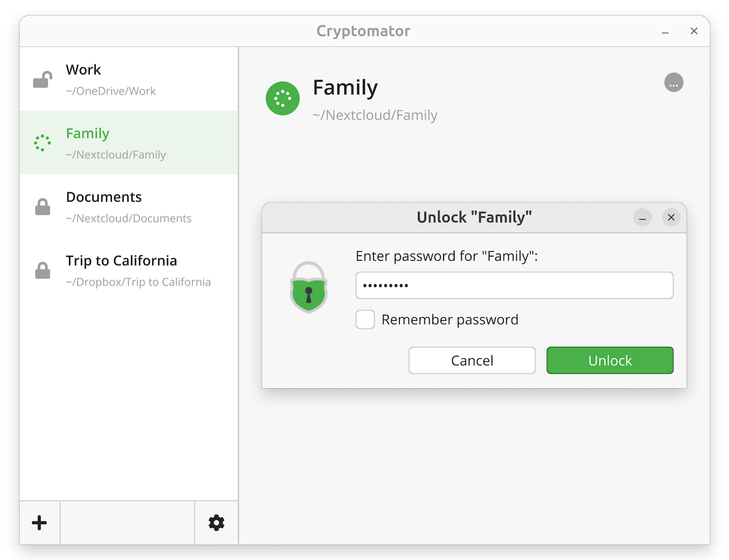The image size is (729, 560).
Task: Click the green Family vault status icon
Action: click(x=283, y=98)
